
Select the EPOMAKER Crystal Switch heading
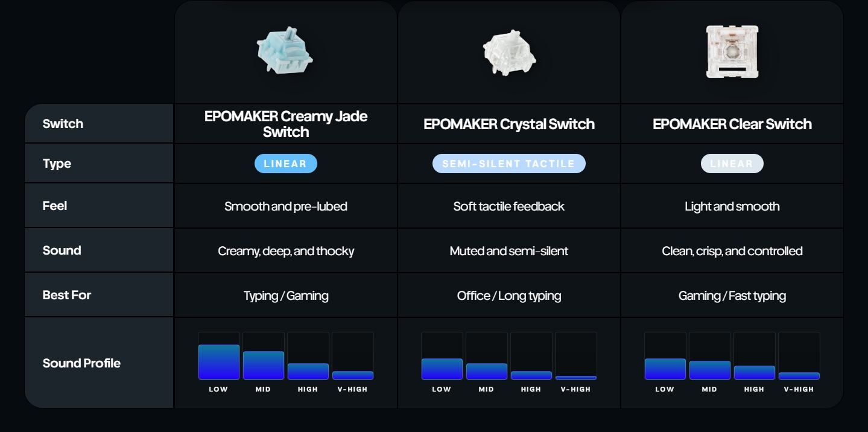point(509,124)
